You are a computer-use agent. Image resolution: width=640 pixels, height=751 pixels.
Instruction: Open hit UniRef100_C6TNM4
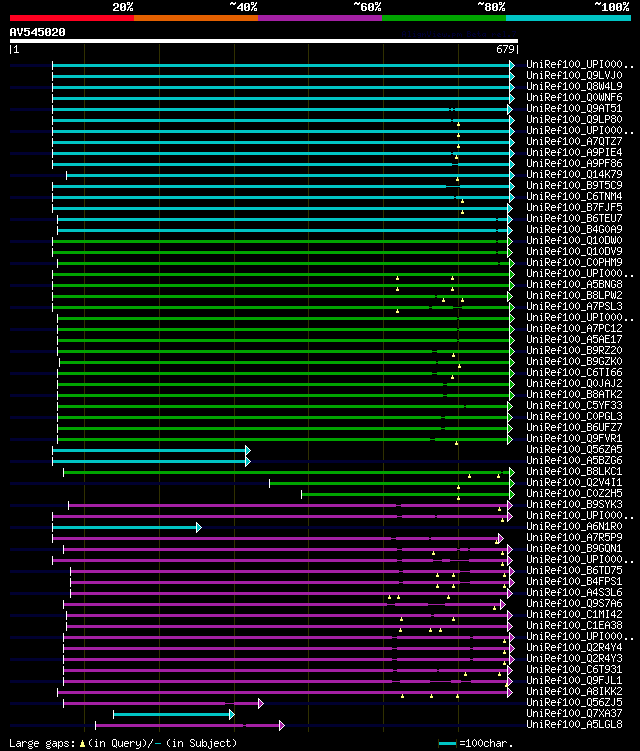[x=574, y=196]
